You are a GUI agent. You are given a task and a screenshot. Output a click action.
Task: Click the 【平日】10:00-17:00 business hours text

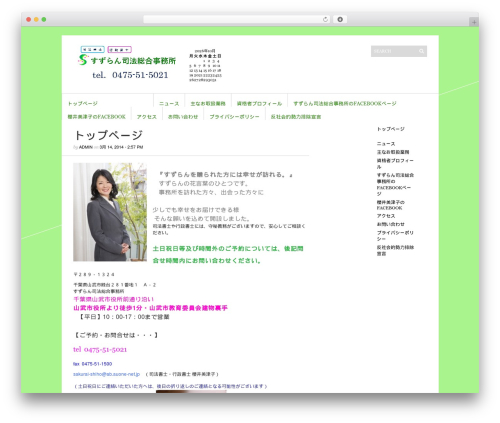coord(123,317)
